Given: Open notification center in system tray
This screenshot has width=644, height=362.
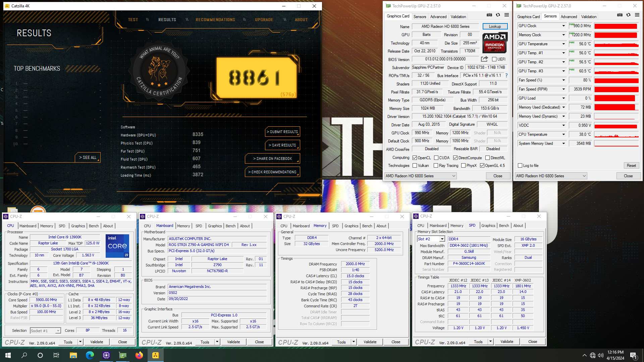Looking at the screenshot, I should (x=634, y=355).
